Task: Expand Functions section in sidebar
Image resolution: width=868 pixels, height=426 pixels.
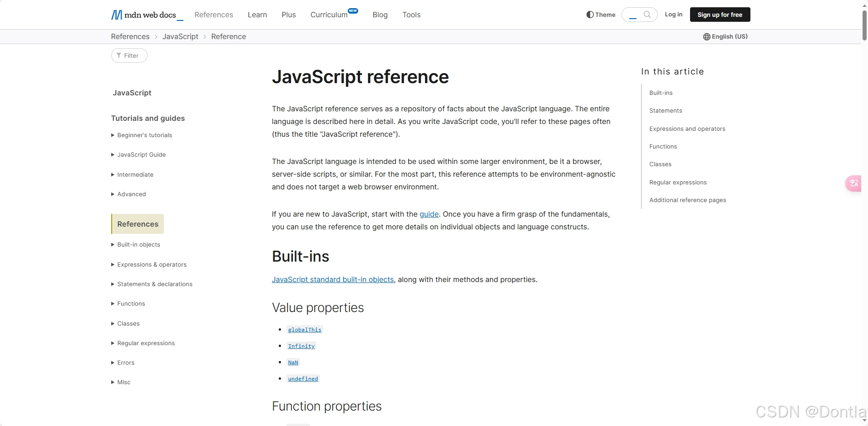Action: [128, 304]
